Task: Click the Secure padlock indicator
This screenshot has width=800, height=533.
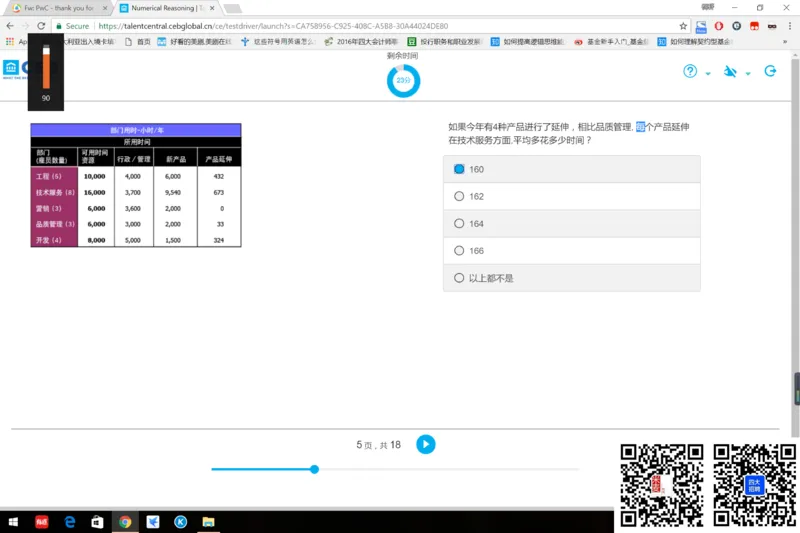Action: (72, 26)
